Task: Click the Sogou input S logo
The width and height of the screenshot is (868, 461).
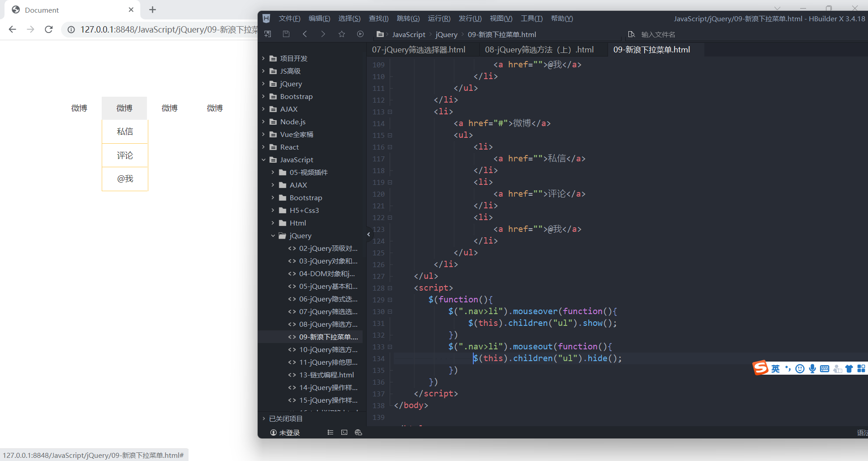Action: [x=760, y=368]
